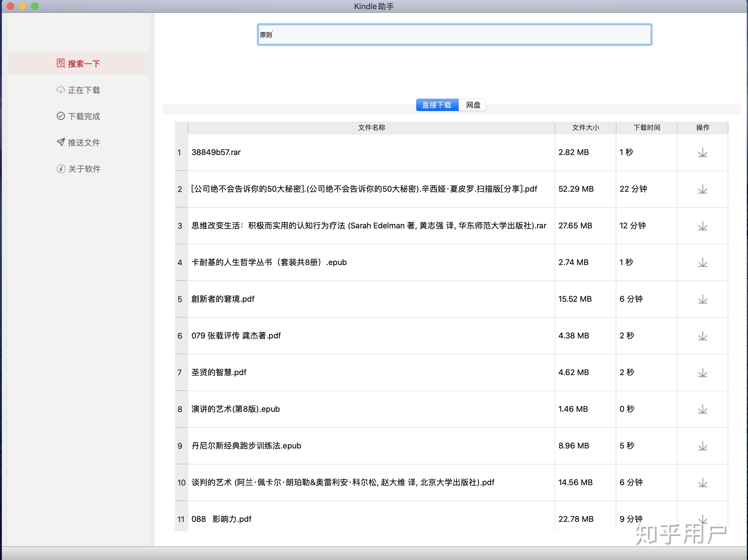The width and height of the screenshot is (748, 560).
Task: Click download icon for 丹尼尔斯经典跑步训练法.epub
Action: 702,446
